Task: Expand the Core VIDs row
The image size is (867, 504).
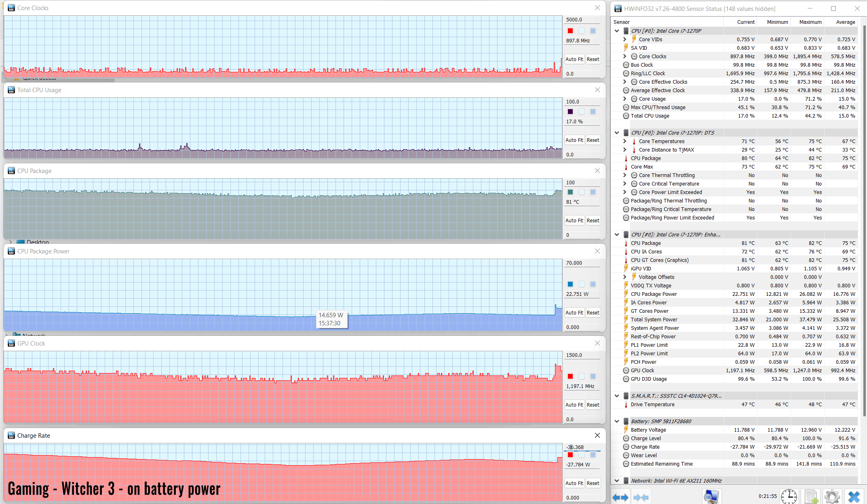Action: [x=625, y=39]
